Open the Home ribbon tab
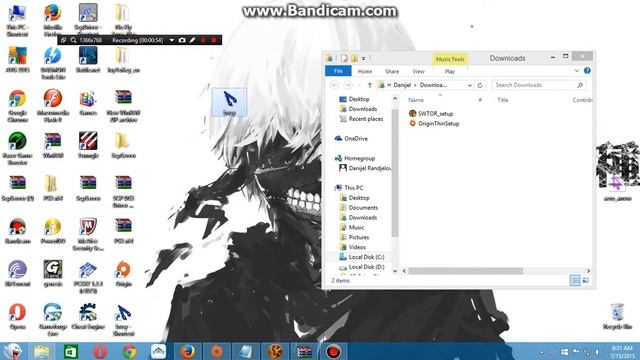The image size is (640, 360). click(x=364, y=71)
